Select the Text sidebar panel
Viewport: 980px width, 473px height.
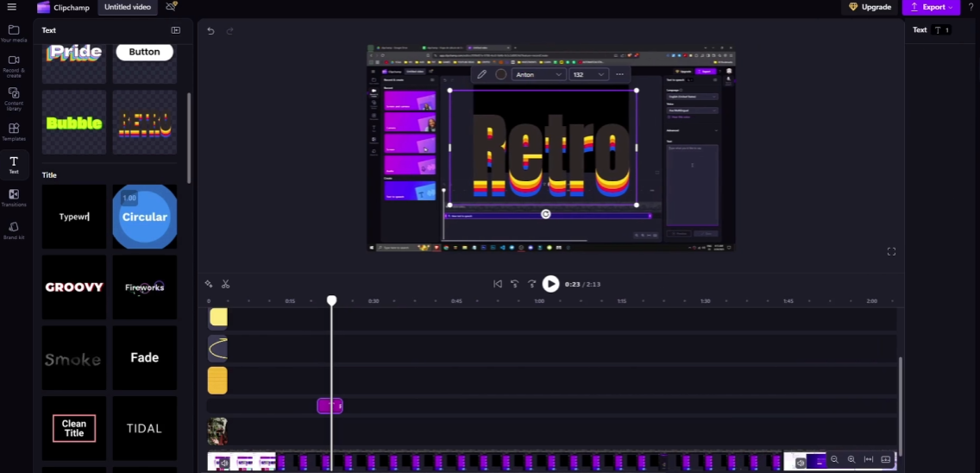click(14, 165)
